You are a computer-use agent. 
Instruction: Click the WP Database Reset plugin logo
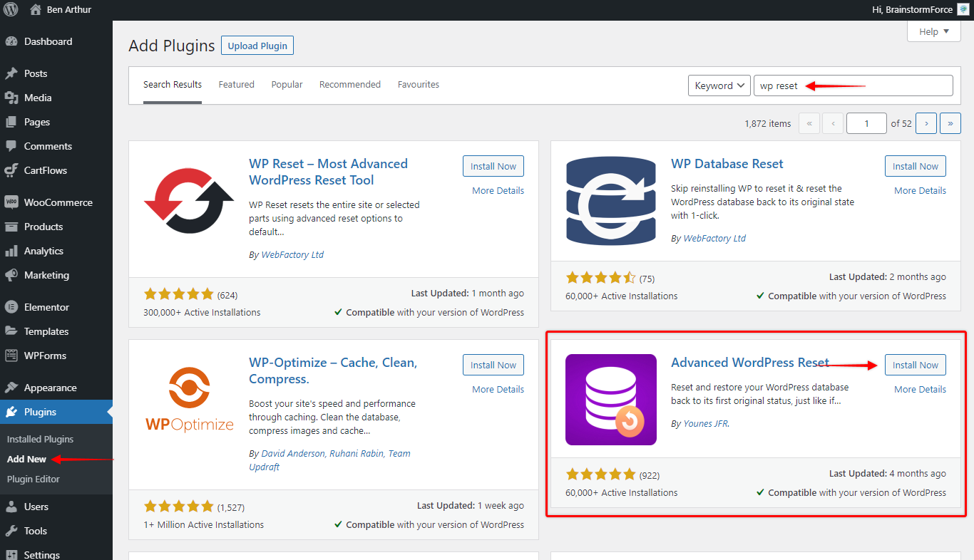(x=611, y=201)
